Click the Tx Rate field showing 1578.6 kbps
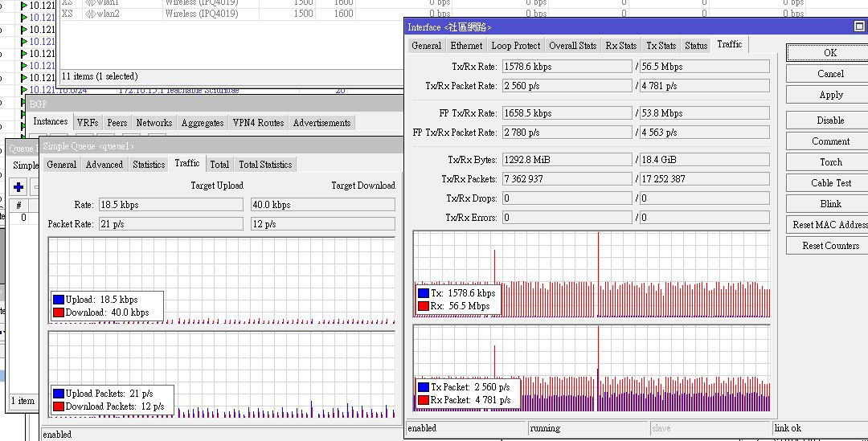The width and height of the screenshot is (868, 441). tap(567, 67)
